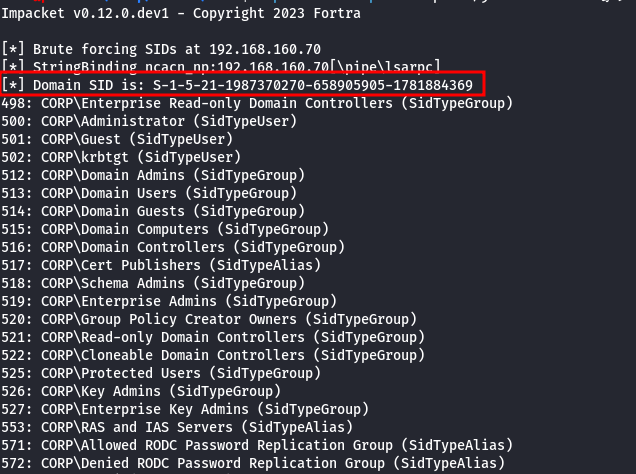Click the Impacket v0.12.0.dev1 copyright header
This screenshot has width=636, height=474.
181,13
